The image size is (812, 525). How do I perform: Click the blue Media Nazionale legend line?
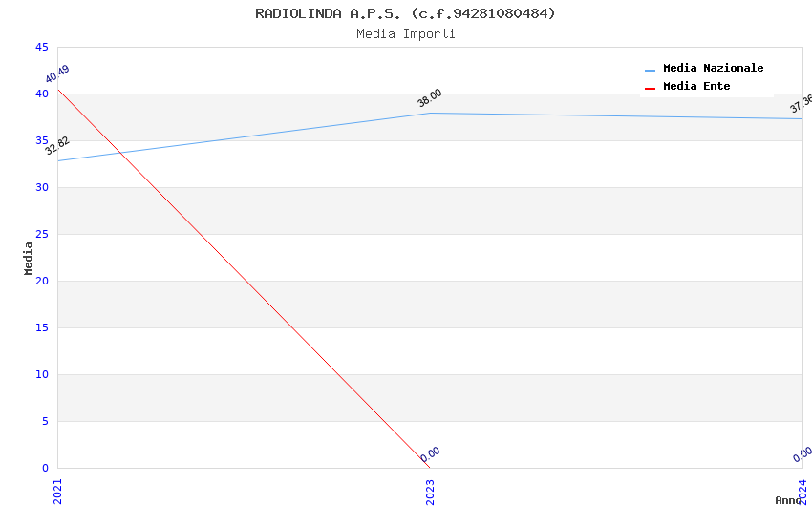click(x=651, y=70)
